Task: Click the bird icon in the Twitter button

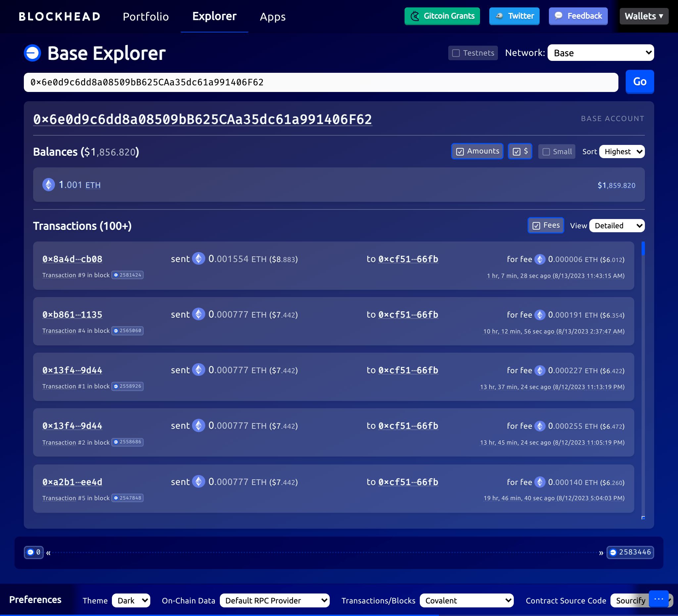Action: coord(500,16)
